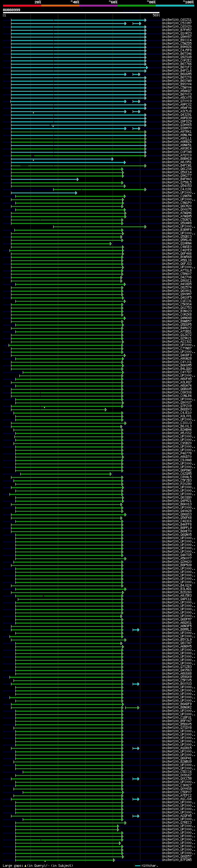Click the query end position label 569
197x868 pixels.
[x=155, y=15]
